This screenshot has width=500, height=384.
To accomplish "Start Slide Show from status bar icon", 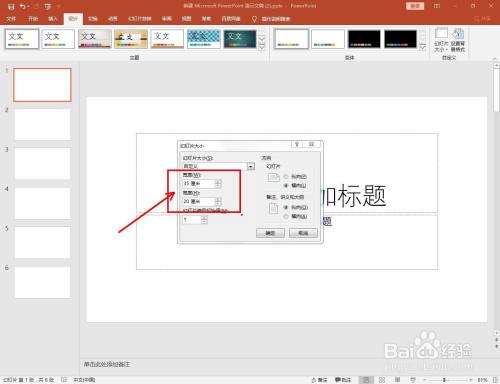I will point(413,380).
